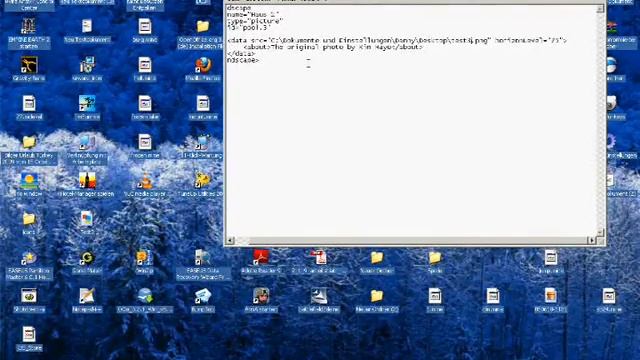Image resolution: width=640 pixels, height=360 pixels.
Task: Open the OpenOffice.org installation files folder
Action: click(203, 27)
